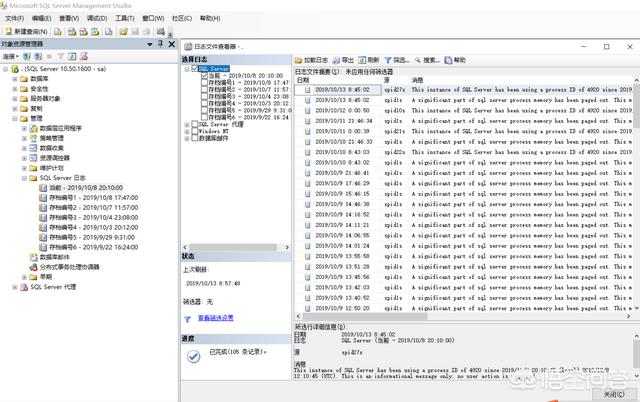Click the 关闭(C) button in log viewer

(x=614, y=395)
